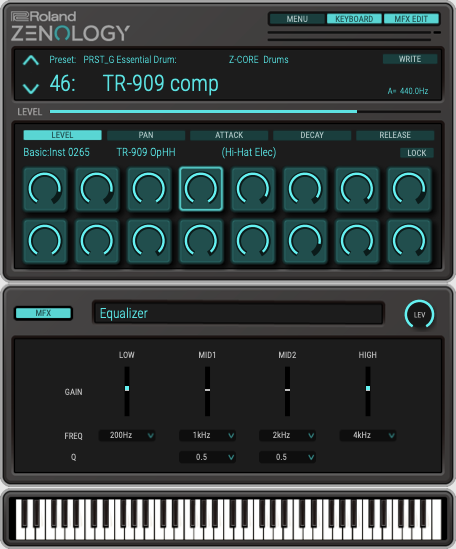Toggle the MFX on/off button
This screenshot has width=456, height=549.
tap(43, 313)
